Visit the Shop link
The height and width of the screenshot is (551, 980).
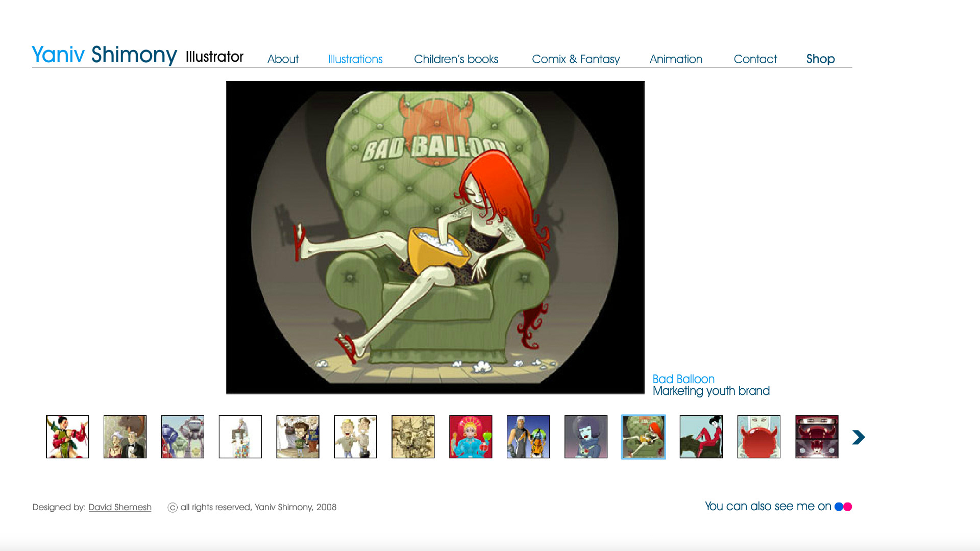click(x=820, y=59)
